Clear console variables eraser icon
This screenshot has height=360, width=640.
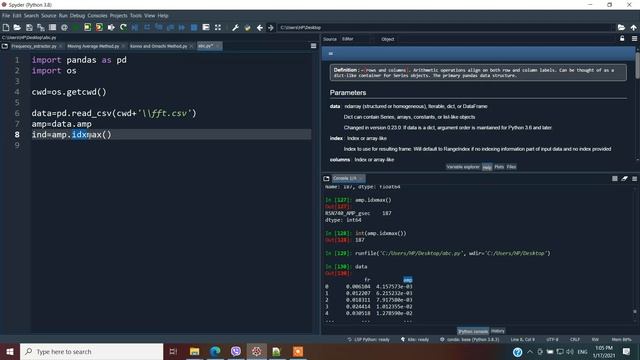[x=624, y=178]
